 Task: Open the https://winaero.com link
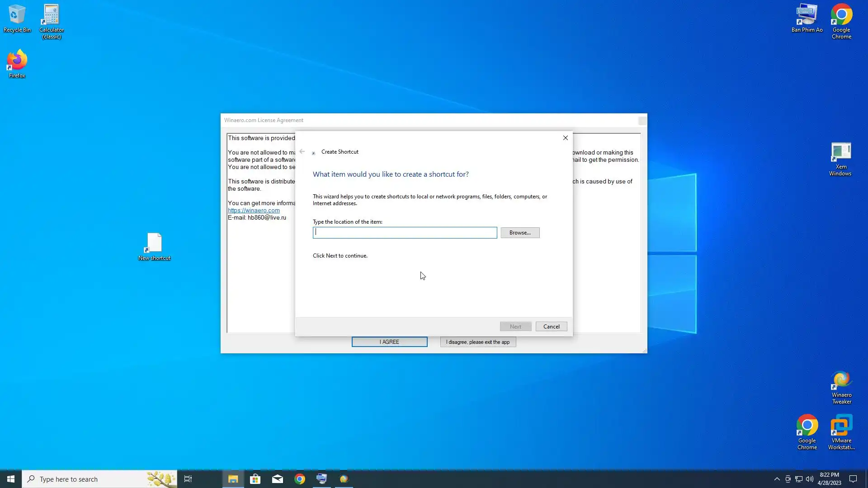tap(254, 211)
